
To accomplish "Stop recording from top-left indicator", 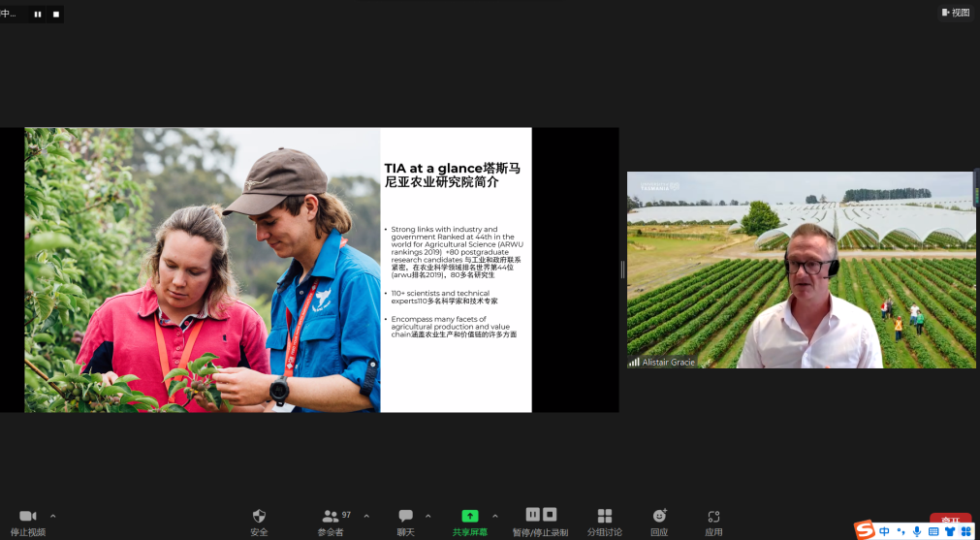I will click(x=55, y=14).
